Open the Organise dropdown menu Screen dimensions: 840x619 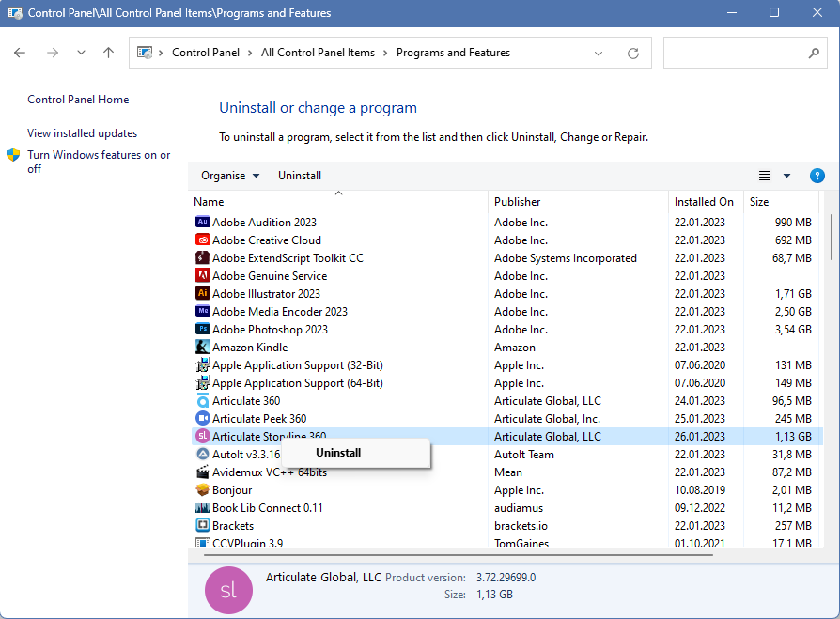229,176
